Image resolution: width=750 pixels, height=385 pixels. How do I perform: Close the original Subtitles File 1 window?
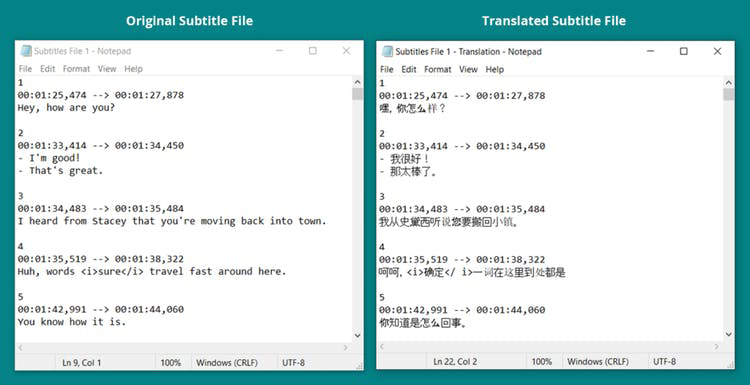[346, 51]
